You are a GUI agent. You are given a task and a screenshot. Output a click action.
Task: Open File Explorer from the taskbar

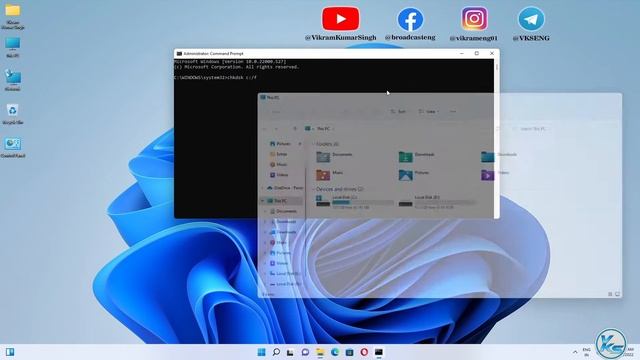pos(320,352)
